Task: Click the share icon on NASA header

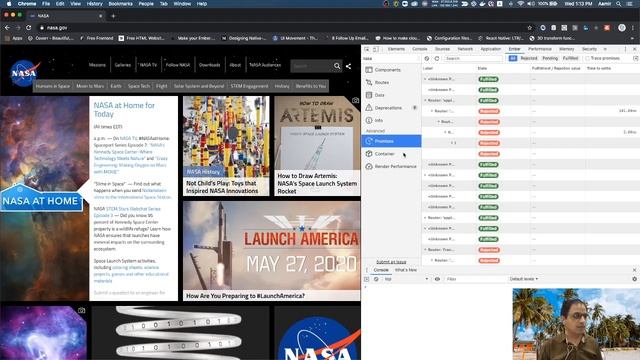Action: click(x=348, y=66)
